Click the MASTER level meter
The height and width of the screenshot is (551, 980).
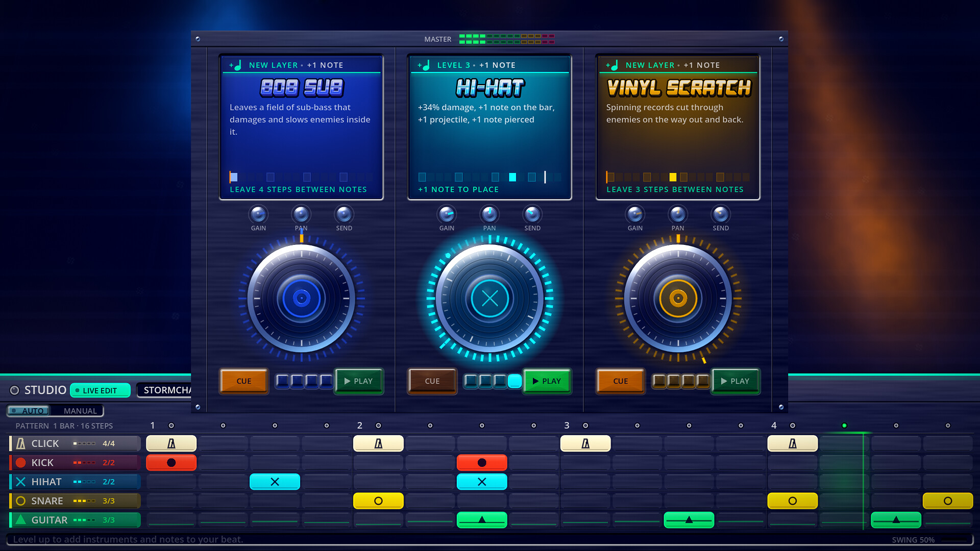(507, 39)
